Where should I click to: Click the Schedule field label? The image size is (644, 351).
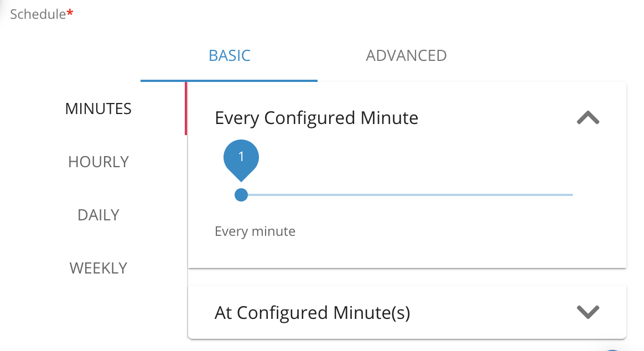(38, 14)
